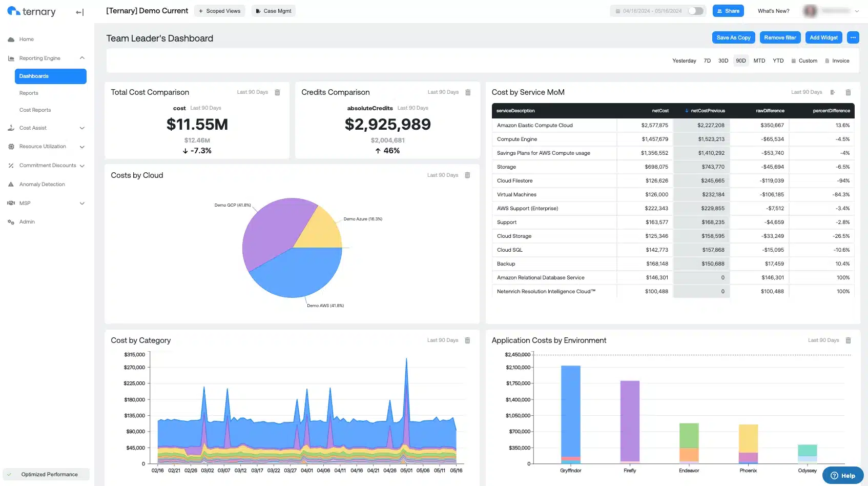Delete the Application Costs by Environment widget

click(848, 340)
